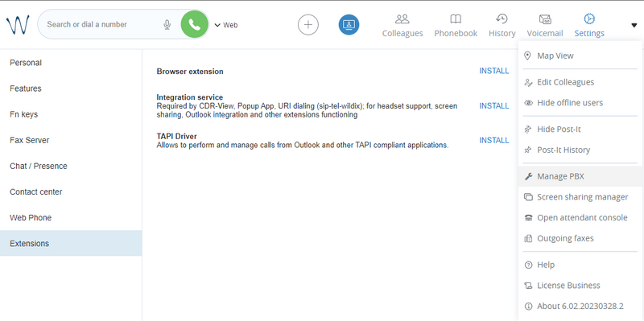Image resolution: width=644 pixels, height=321 pixels.
Task: Open Chat / Presence settings section
Action: [71, 167]
